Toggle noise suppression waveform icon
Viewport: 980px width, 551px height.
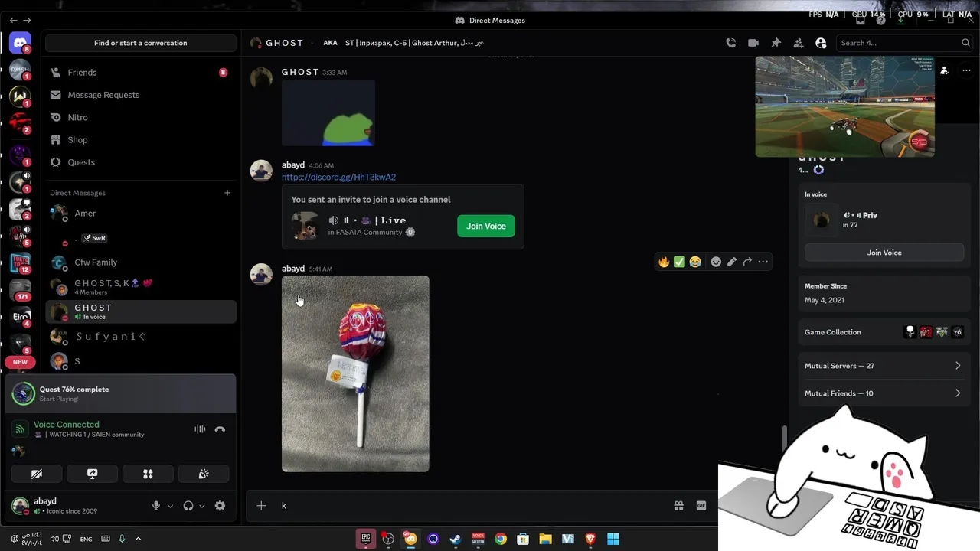pos(200,429)
